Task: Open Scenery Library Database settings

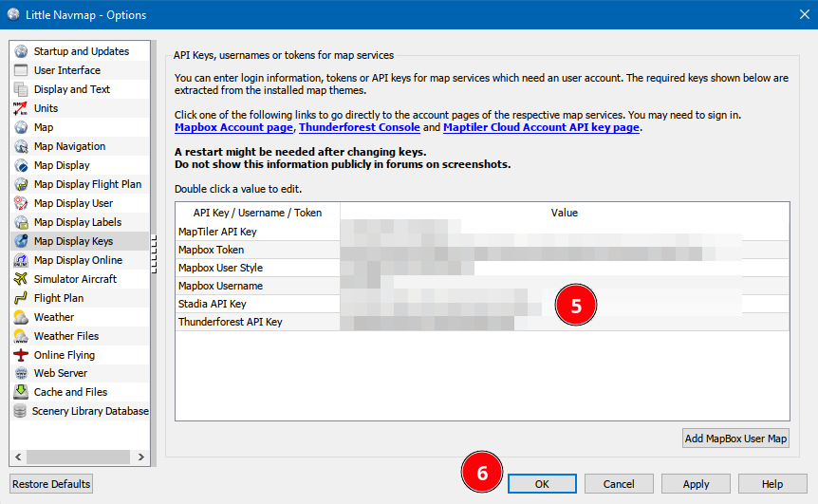Action: click(x=90, y=411)
